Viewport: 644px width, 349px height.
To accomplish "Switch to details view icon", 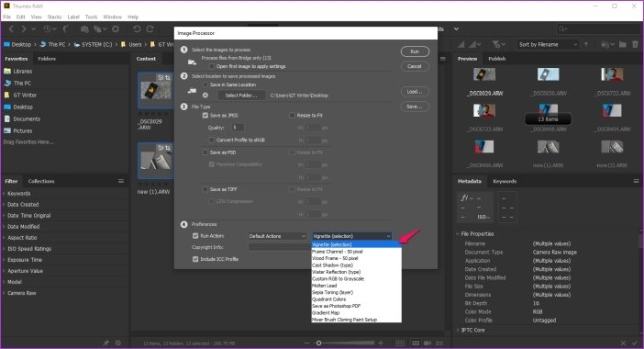I will coord(427,343).
